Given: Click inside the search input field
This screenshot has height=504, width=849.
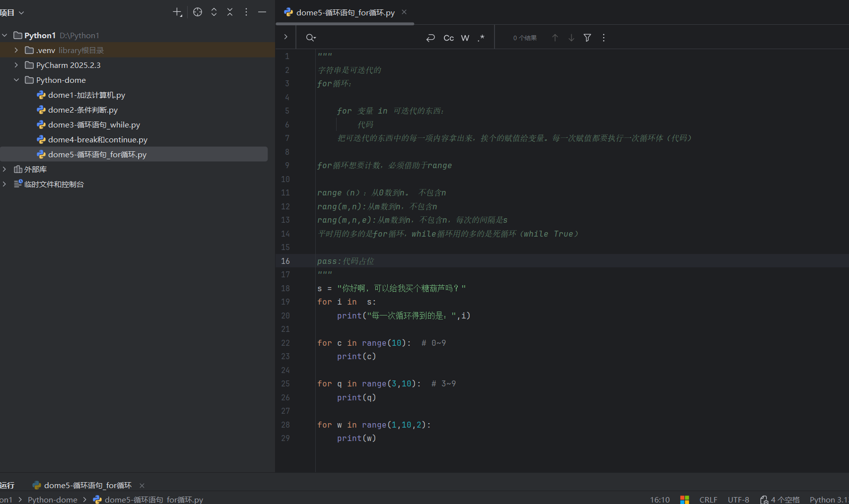Looking at the screenshot, I should [370, 38].
